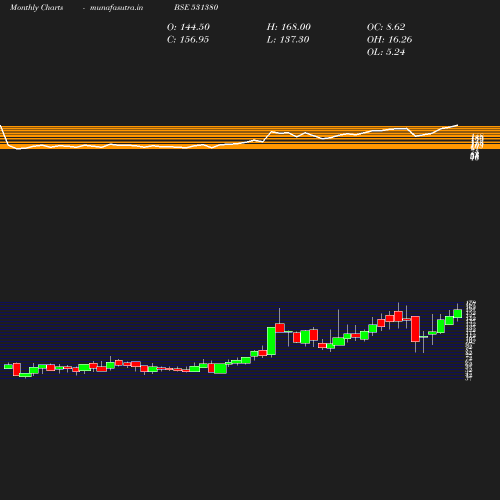
Task: Click the 'OC: 8.62' value
Action: 386,27
